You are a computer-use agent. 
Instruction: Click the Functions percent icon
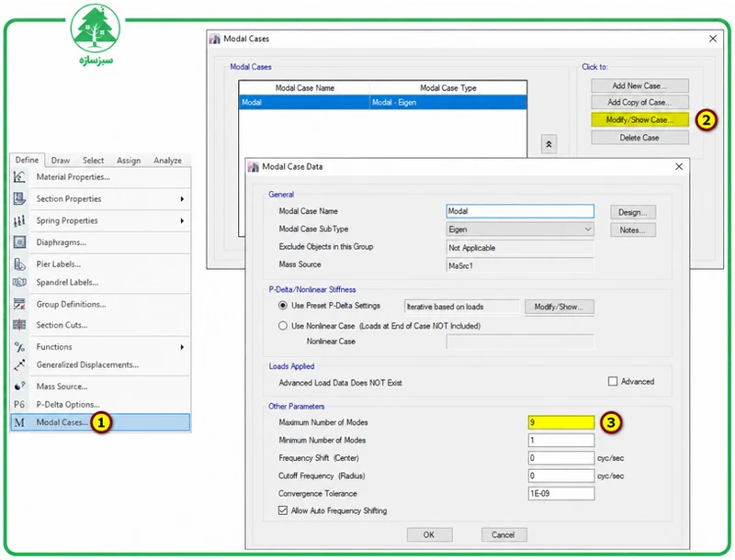point(19,347)
